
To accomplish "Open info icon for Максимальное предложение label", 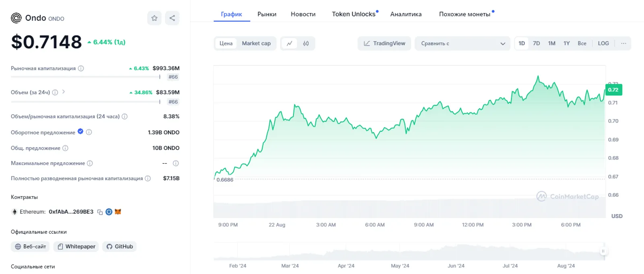I will tap(90, 163).
